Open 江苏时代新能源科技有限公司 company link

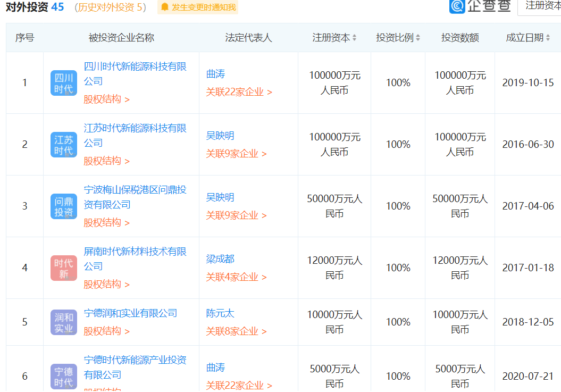click(135, 135)
